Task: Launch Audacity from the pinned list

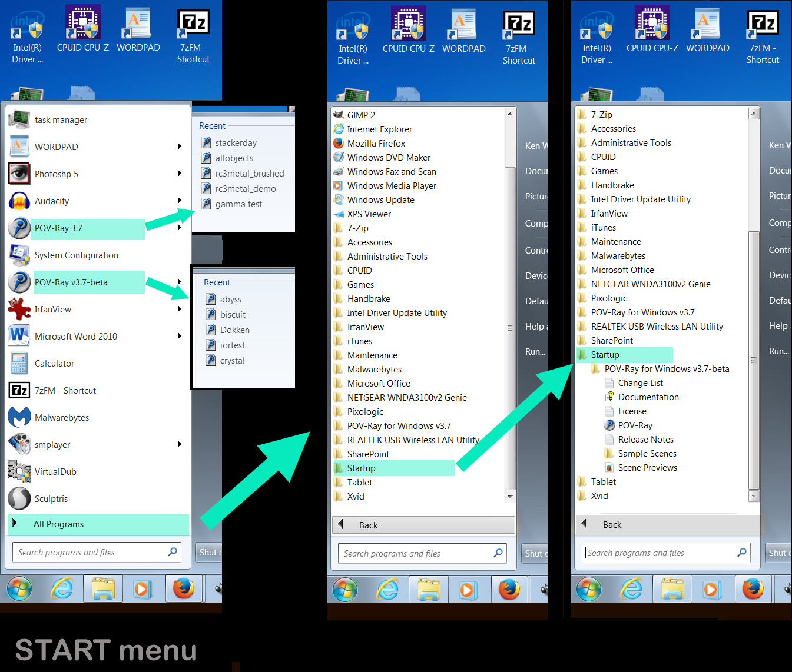Action: (52, 201)
